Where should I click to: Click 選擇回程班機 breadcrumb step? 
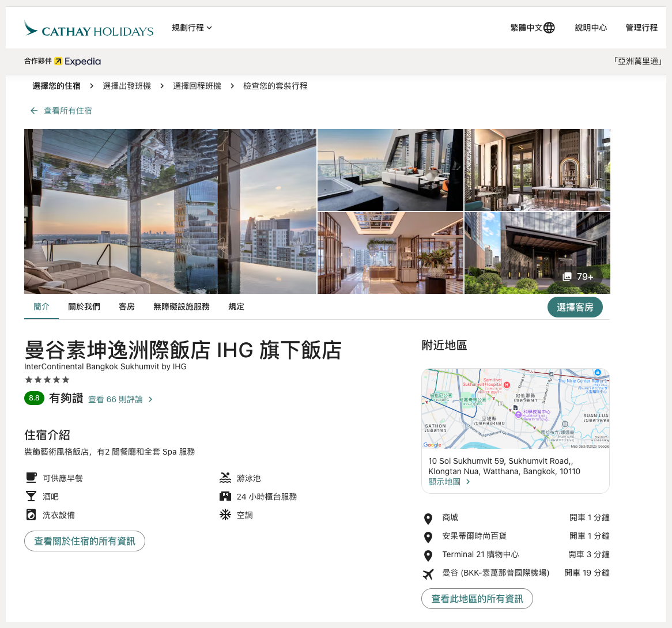click(197, 86)
